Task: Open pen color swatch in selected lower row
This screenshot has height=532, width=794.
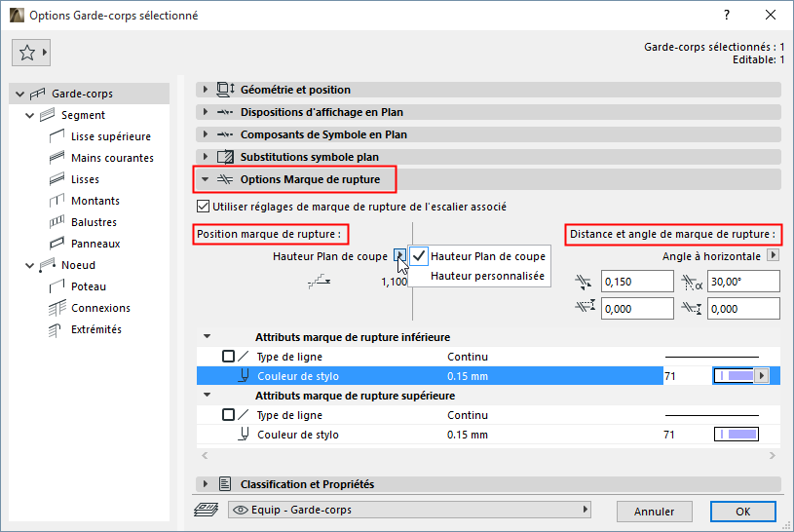Action: click(x=735, y=375)
